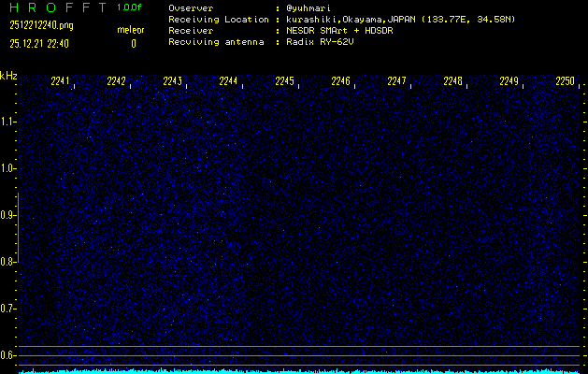Image resolution: width=588 pixels, height=374 pixels.
Task: Select the 0.9 kHz frequency label
Action: tap(8, 215)
